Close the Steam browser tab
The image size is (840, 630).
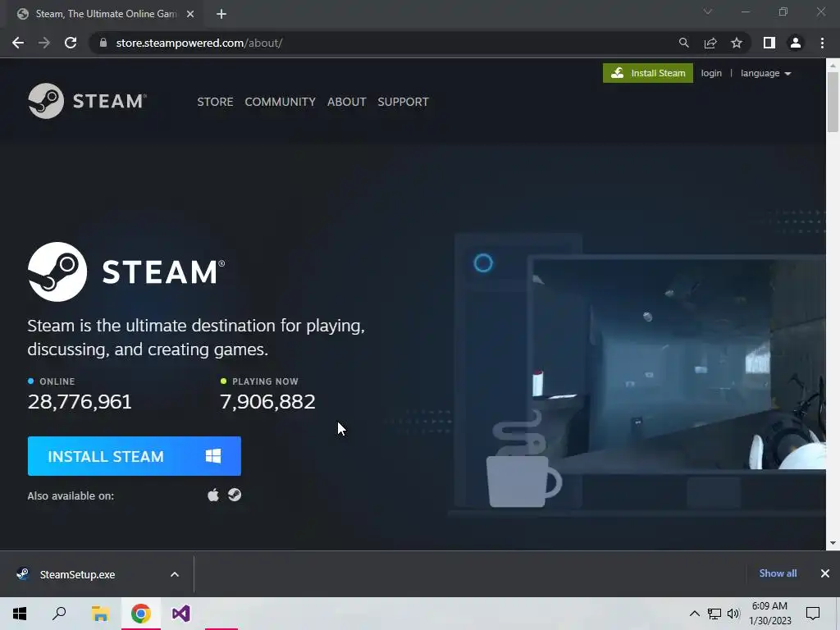[x=190, y=14]
